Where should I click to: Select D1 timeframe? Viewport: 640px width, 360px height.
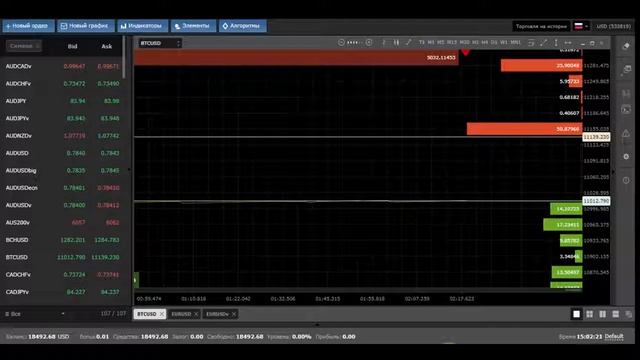pyautogui.click(x=494, y=42)
